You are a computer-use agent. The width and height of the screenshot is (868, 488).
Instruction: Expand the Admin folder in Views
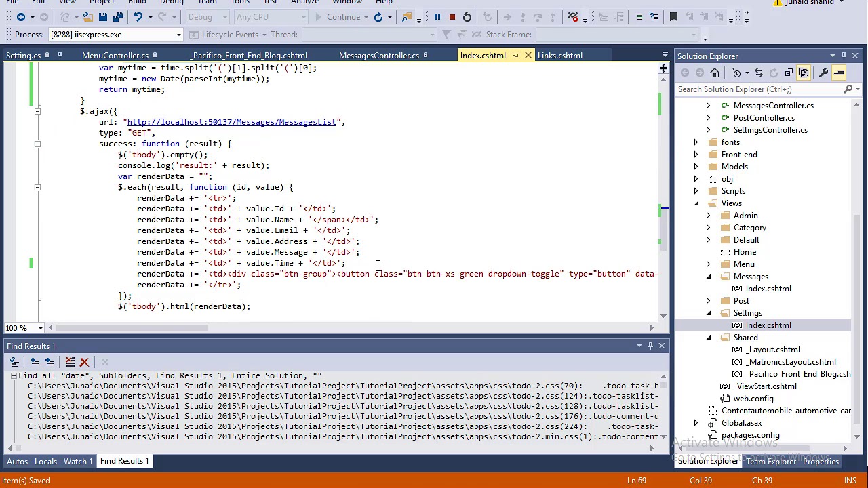[708, 216]
